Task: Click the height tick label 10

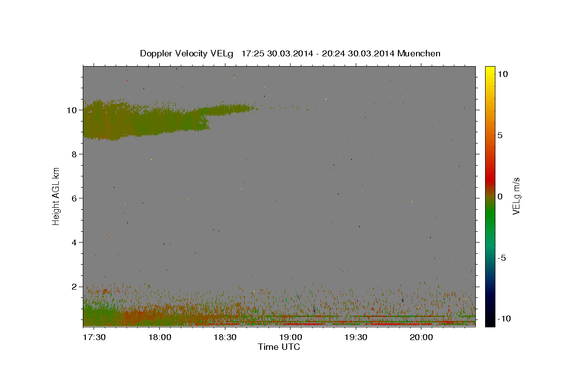Action: click(x=73, y=110)
